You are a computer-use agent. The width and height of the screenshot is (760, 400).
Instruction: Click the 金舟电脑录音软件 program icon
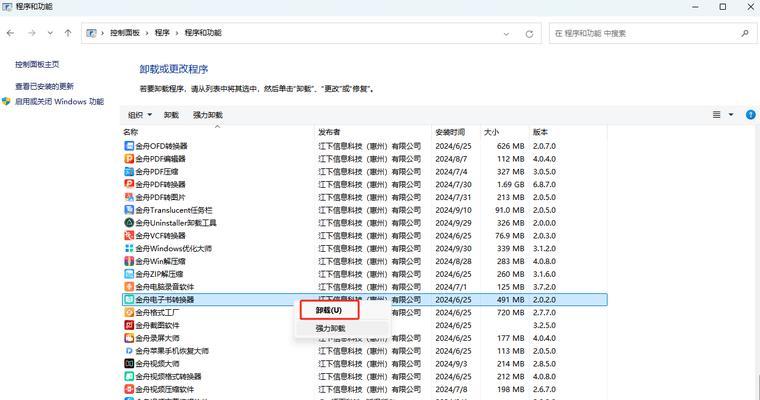click(x=129, y=287)
